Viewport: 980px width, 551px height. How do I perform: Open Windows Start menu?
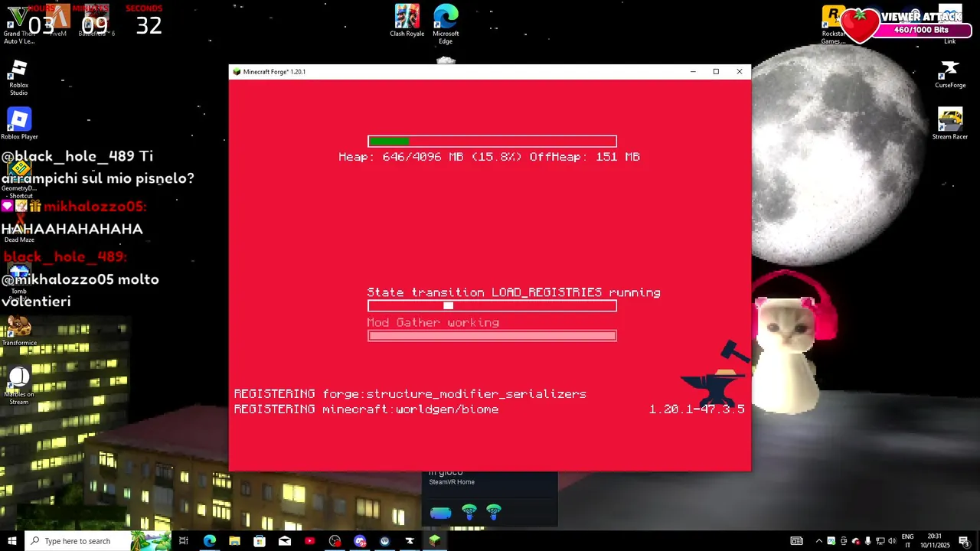tap(11, 541)
